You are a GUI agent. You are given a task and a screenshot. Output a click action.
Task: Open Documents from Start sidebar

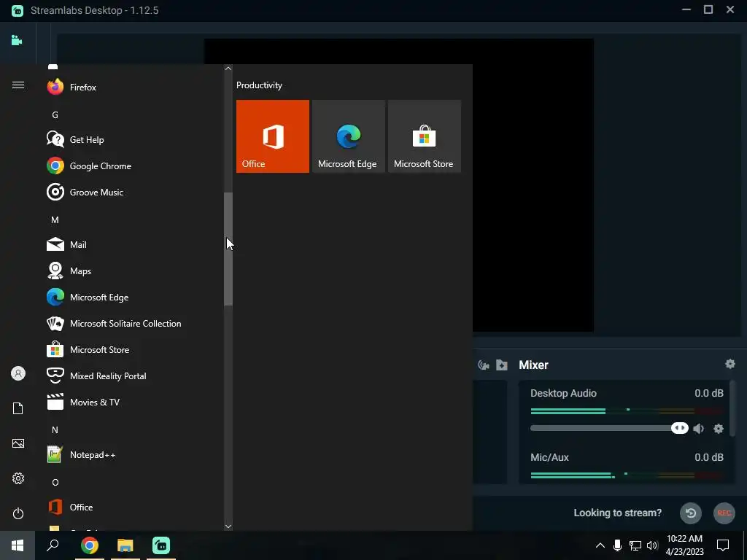pos(18,408)
